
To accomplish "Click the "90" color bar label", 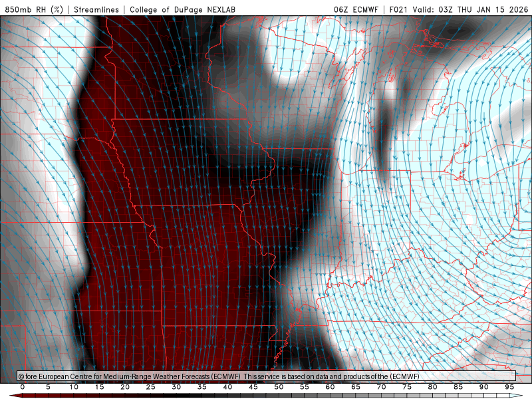I will [x=484, y=387].
